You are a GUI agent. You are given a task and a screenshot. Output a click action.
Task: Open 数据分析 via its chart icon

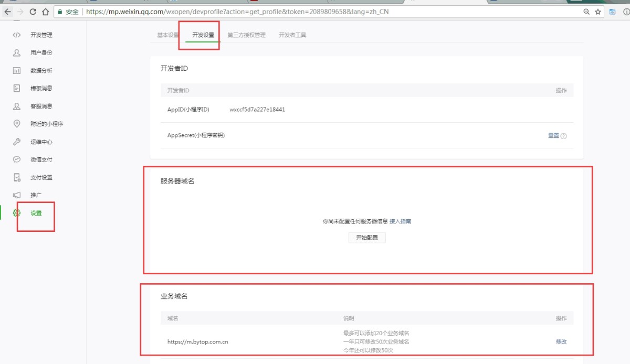click(17, 71)
